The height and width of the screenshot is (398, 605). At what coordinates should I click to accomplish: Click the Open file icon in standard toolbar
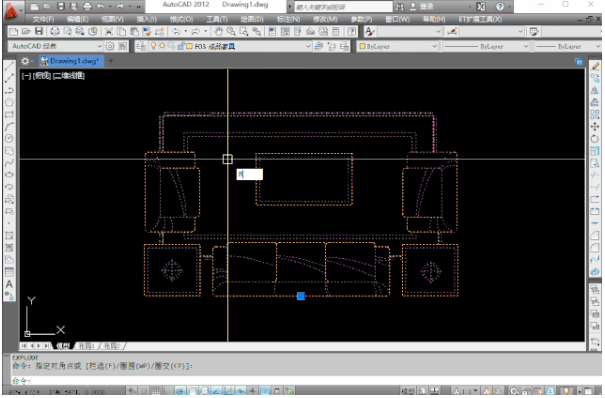26,32
